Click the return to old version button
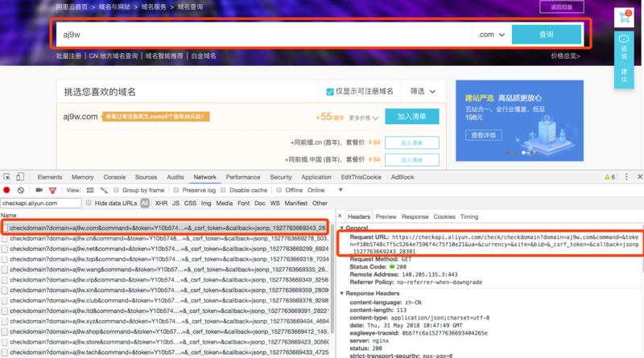This screenshot has width=644, height=358. pyautogui.click(x=561, y=7)
